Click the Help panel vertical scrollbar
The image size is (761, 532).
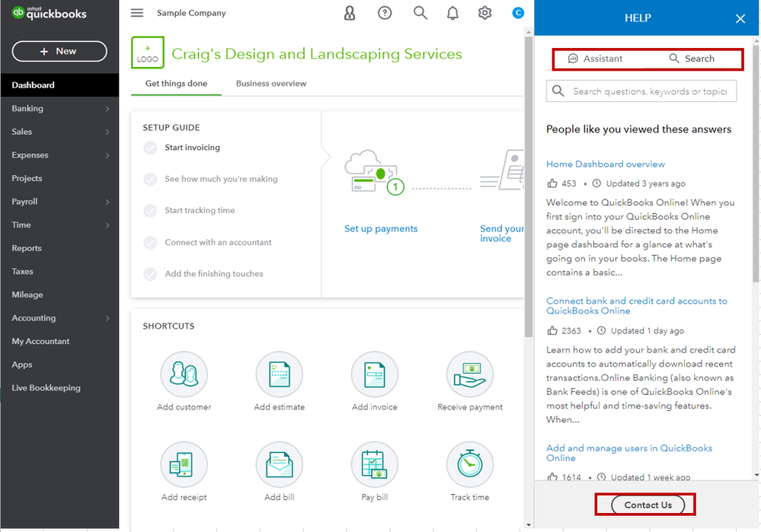(756, 164)
